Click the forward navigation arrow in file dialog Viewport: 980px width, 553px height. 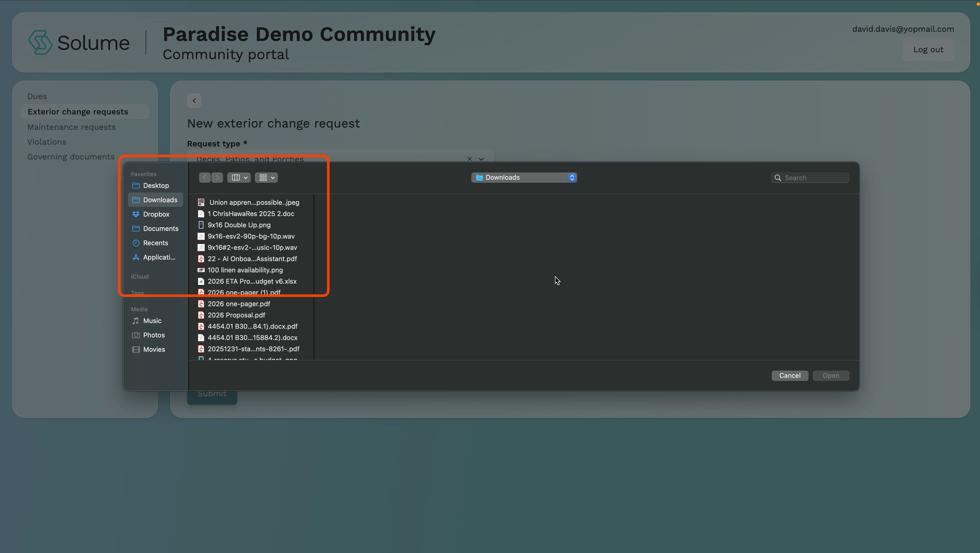(217, 177)
